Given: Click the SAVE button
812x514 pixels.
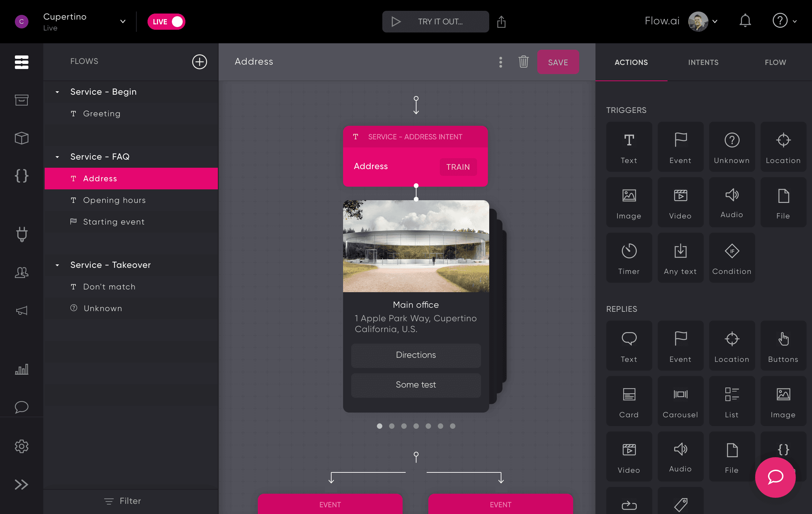Looking at the screenshot, I should [558, 62].
